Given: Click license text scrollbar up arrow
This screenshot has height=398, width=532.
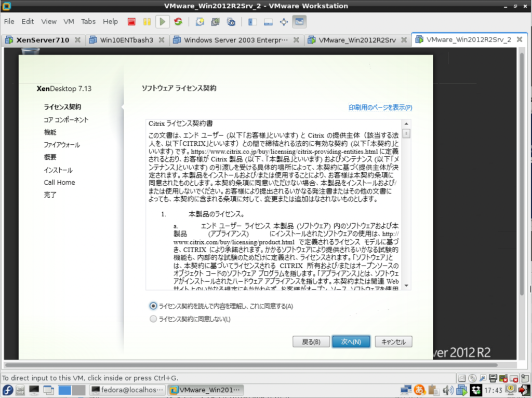Looking at the screenshot, I should tap(406, 123).
